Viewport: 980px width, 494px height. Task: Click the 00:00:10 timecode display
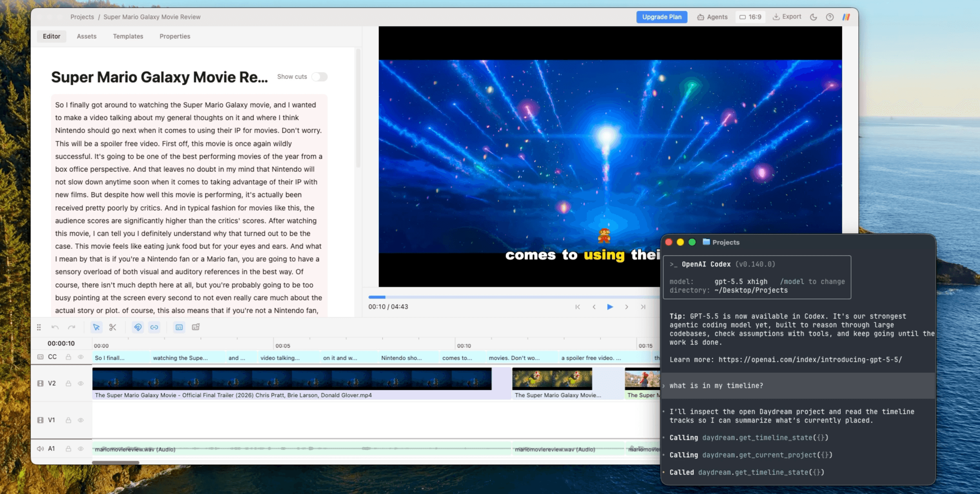click(x=61, y=343)
